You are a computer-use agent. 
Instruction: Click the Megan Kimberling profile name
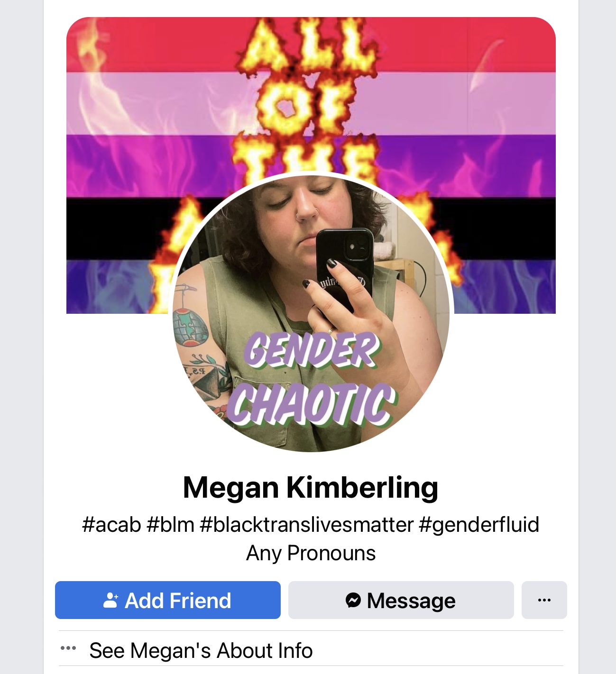coord(311,487)
